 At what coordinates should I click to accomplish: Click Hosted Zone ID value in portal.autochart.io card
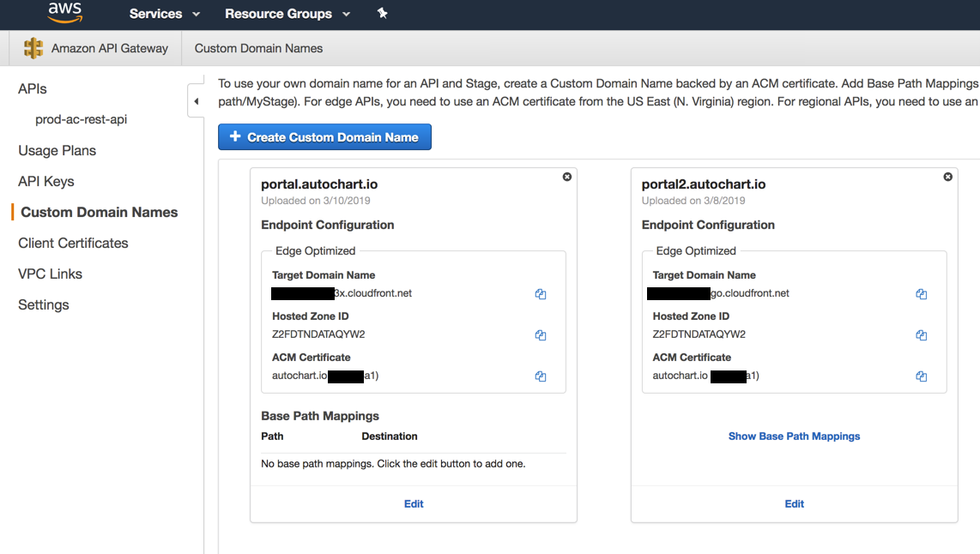318,334
